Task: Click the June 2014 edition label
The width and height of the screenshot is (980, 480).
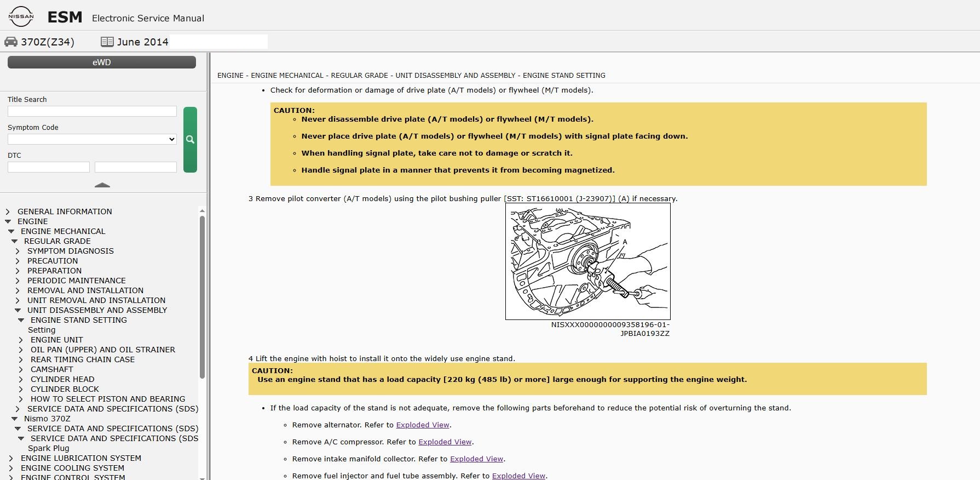Action: pyautogui.click(x=143, y=42)
